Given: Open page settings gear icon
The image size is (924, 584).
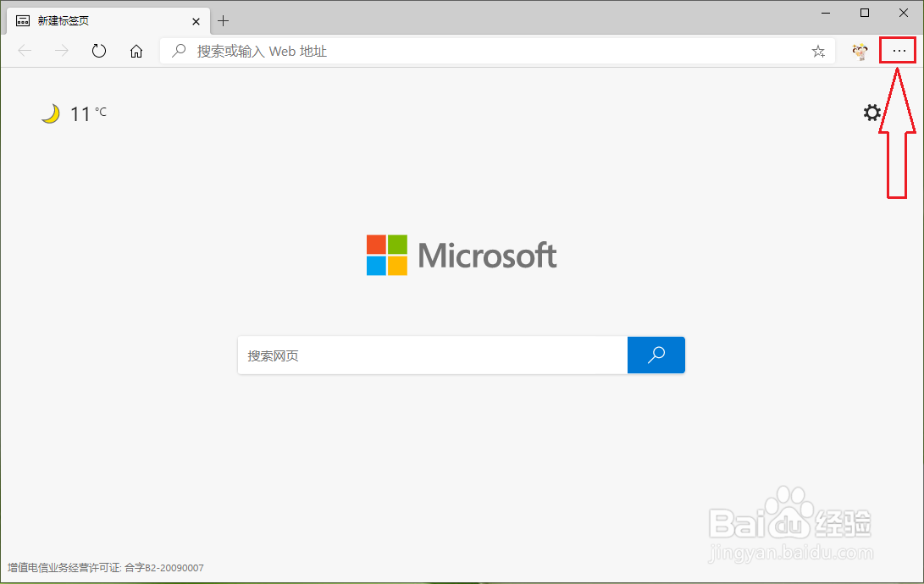Looking at the screenshot, I should pos(871,113).
